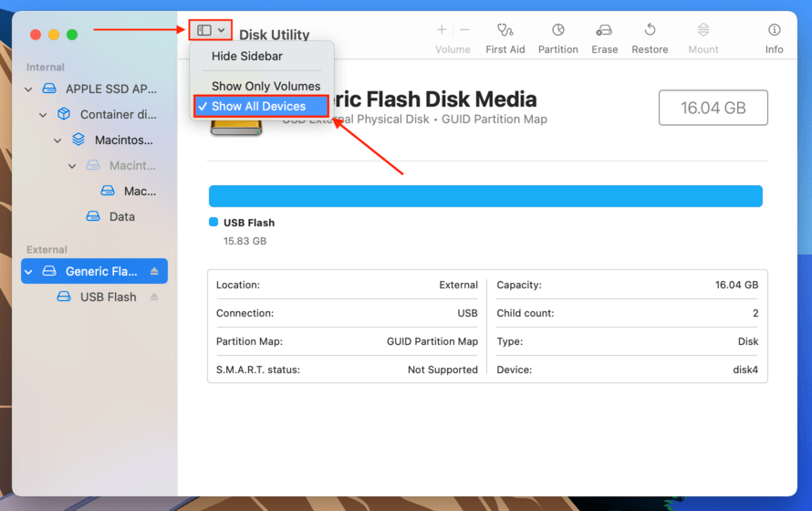This screenshot has width=812, height=511.
Task: Click the Connection USB value
Action: coord(467,313)
